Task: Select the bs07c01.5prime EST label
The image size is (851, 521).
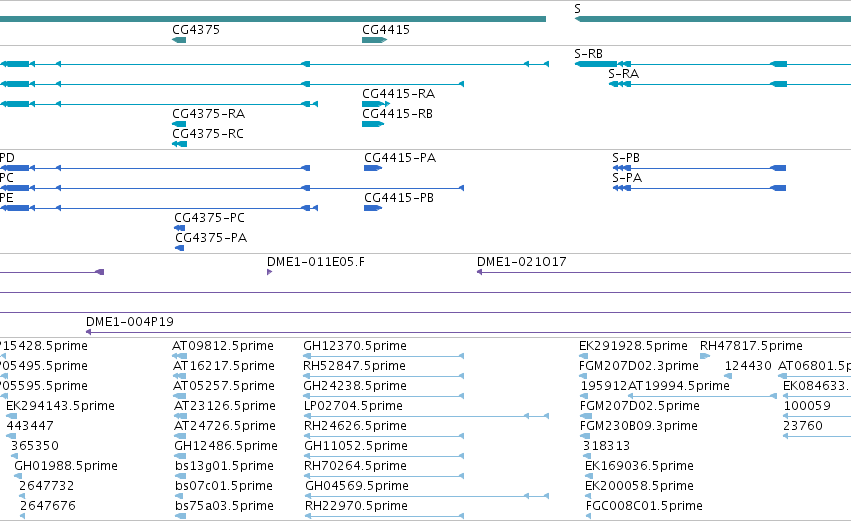Action: click(224, 487)
